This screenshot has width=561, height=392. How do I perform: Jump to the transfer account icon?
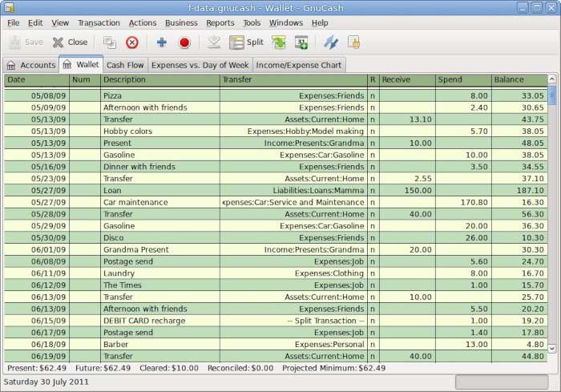pyautogui.click(x=279, y=42)
